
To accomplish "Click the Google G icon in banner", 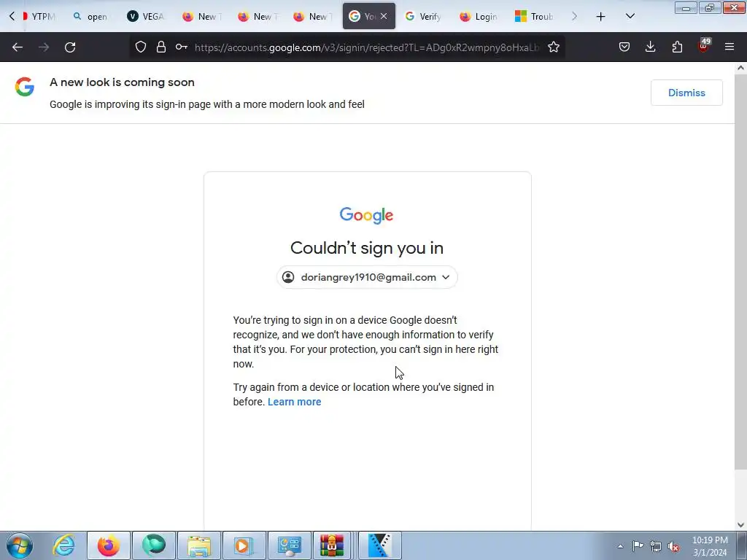I will coord(24,87).
